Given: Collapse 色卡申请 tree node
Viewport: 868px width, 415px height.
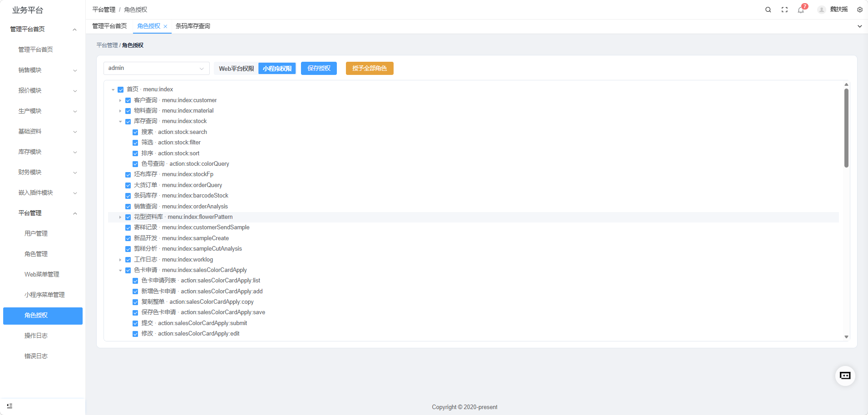Looking at the screenshot, I should coord(120,270).
